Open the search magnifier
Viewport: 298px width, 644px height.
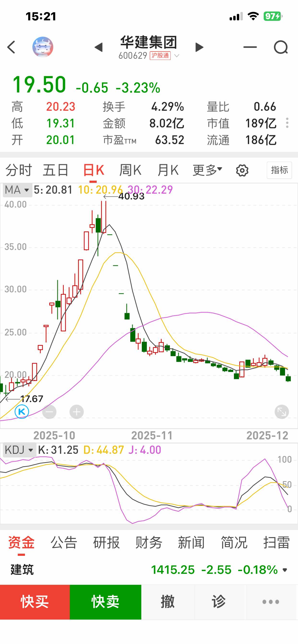click(x=281, y=47)
